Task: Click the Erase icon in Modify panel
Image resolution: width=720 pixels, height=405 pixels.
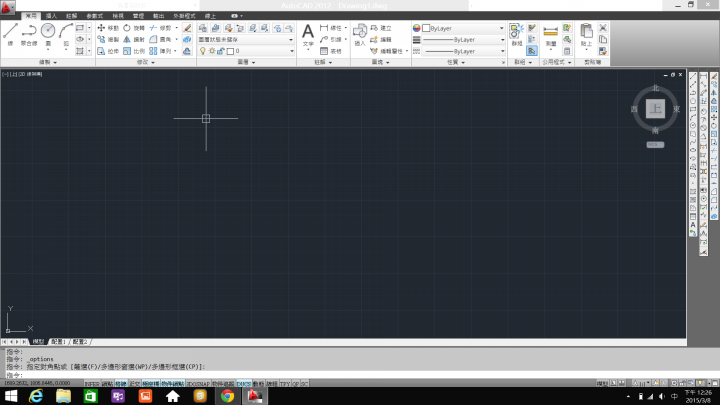Action: [x=187, y=28]
